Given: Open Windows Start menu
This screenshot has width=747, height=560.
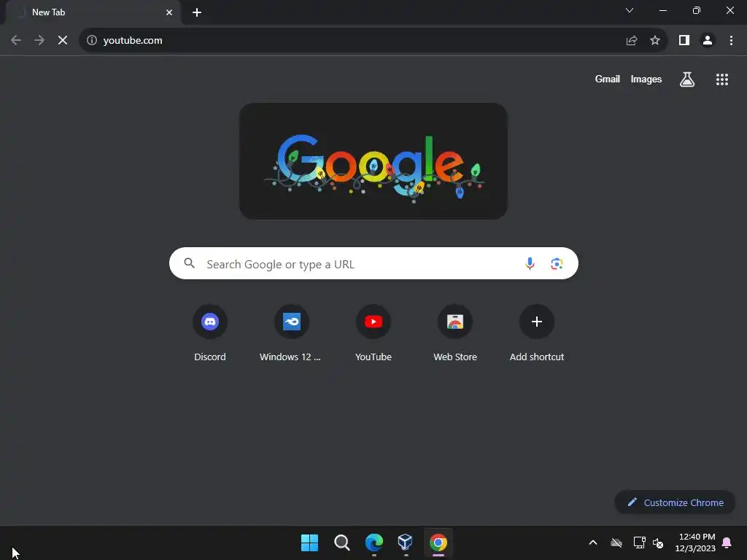Looking at the screenshot, I should pyautogui.click(x=309, y=542).
